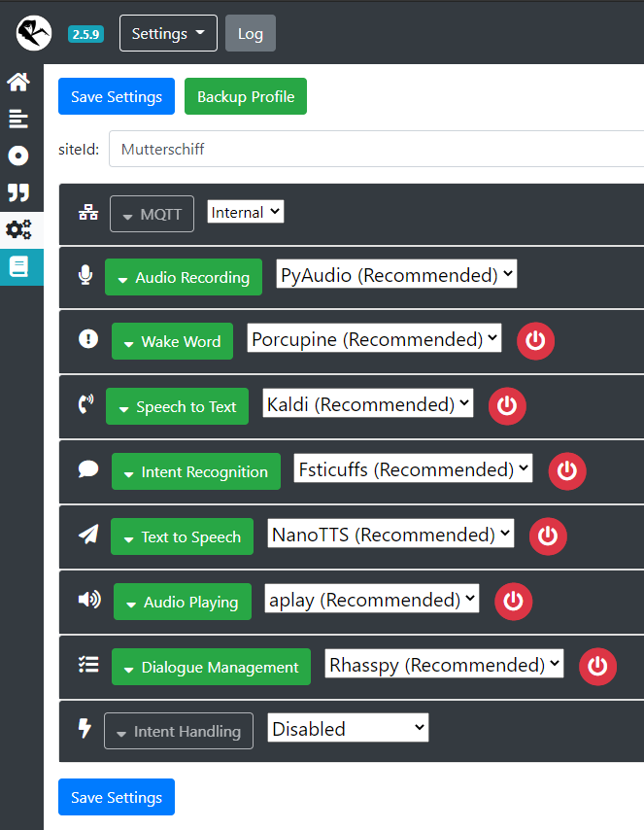Image resolution: width=644 pixels, height=830 pixels.
Task: Open the Settings dropdown menu in header
Action: coord(168,33)
